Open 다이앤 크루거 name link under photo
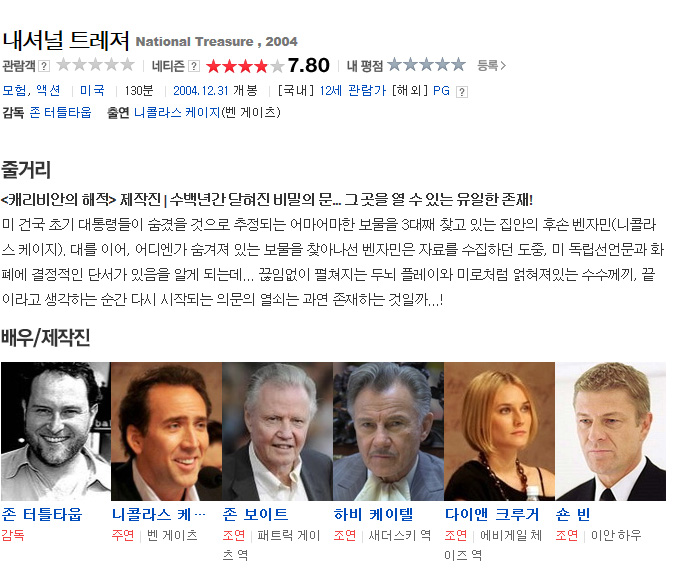This screenshot has width=674, height=584. [x=492, y=514]
